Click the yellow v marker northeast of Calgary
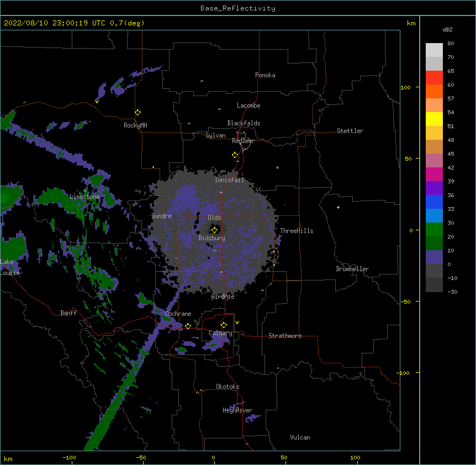Image resolution: width=476 pixels, height=465 pixels. click(237, 323)
